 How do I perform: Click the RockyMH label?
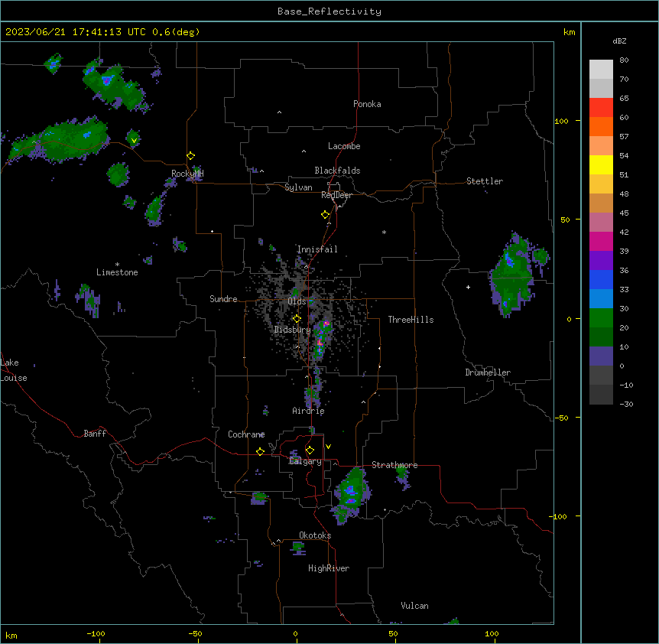click(x=187, y=174)
